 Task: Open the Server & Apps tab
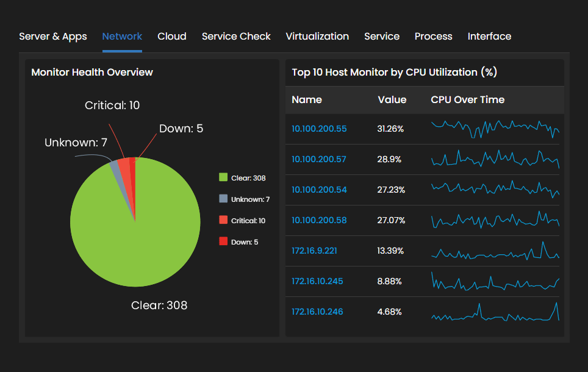pyautogui.click(x=53, y=37)
